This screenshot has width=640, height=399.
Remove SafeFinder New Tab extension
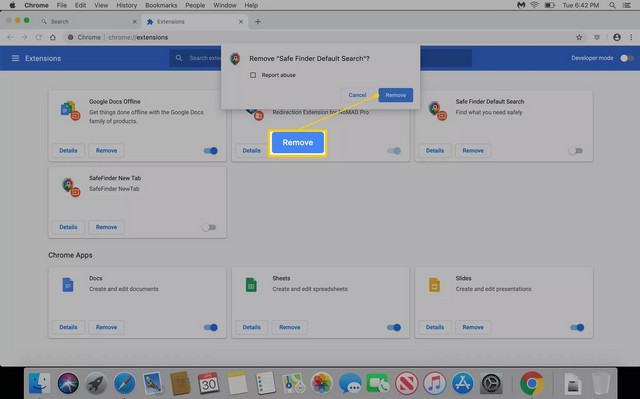pos(107,227)
